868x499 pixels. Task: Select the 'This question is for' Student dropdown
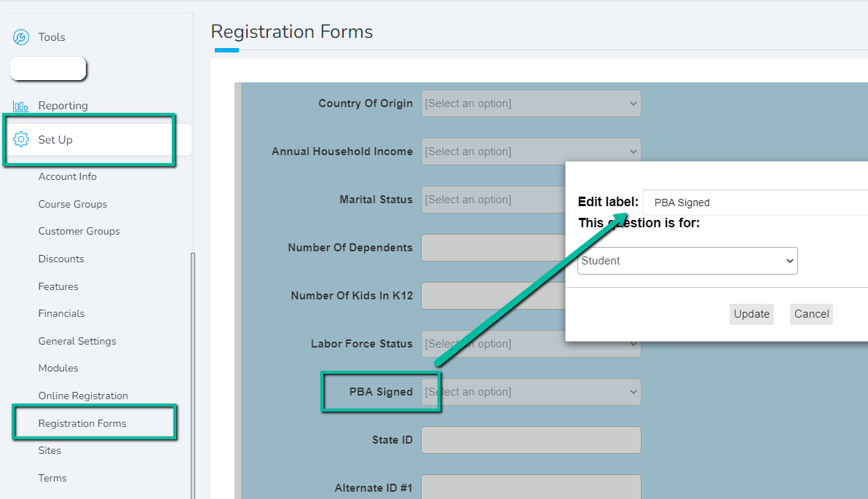[x=687, y=261]
